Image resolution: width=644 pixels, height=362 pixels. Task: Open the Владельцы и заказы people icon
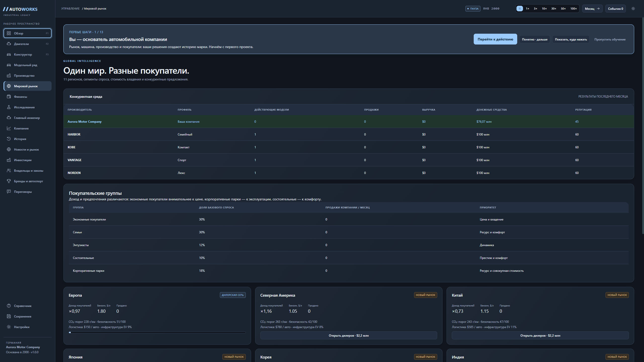coord(9,170)
